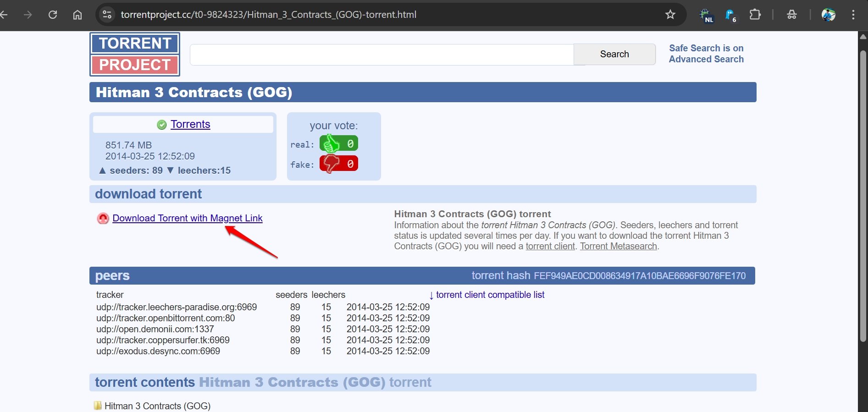Open the Chrome three-dot menu

853,15
